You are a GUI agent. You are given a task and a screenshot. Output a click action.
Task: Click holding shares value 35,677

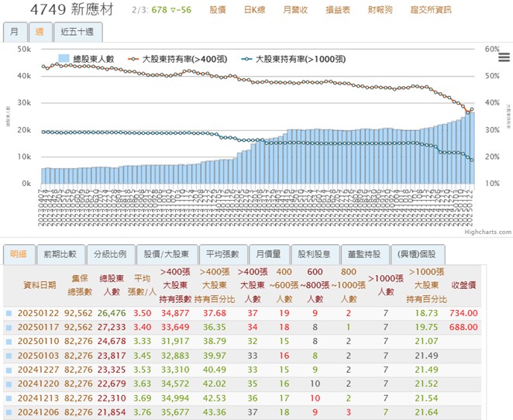coord(175,412)
